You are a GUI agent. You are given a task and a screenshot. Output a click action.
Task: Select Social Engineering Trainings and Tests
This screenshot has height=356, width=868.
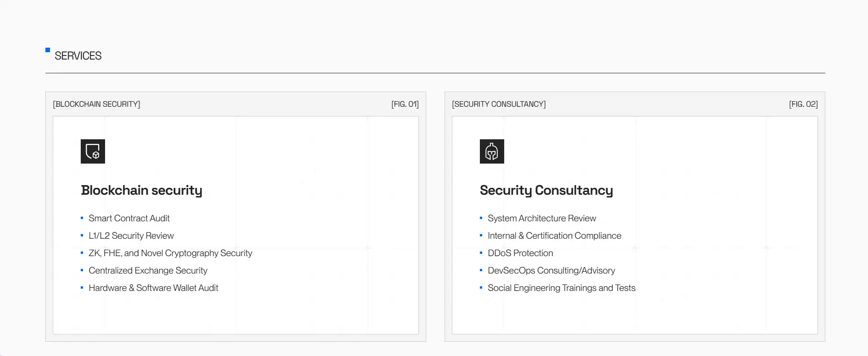[x=562, y=288]
